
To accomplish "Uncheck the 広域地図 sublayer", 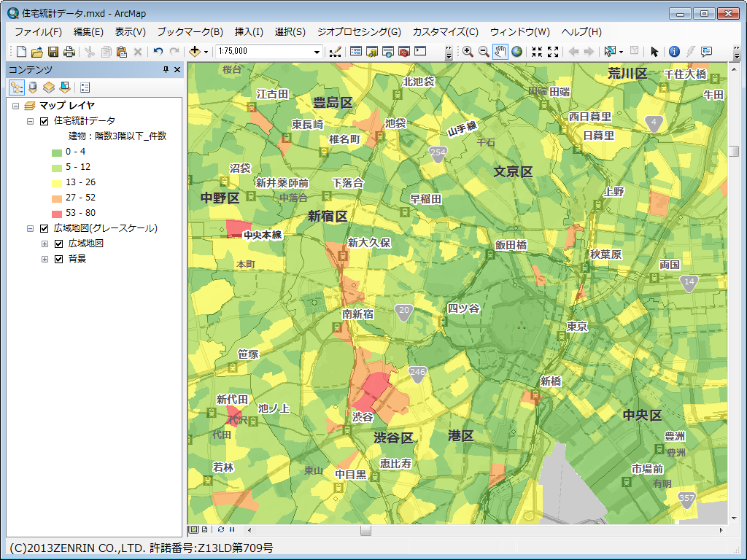I will [59, 244].
